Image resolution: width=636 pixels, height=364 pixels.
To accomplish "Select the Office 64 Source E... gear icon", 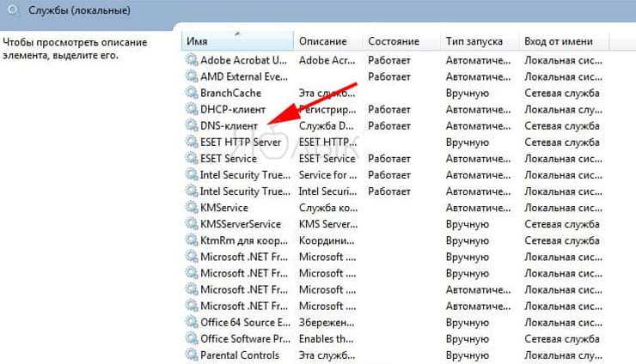I will (x=192, y=322).
